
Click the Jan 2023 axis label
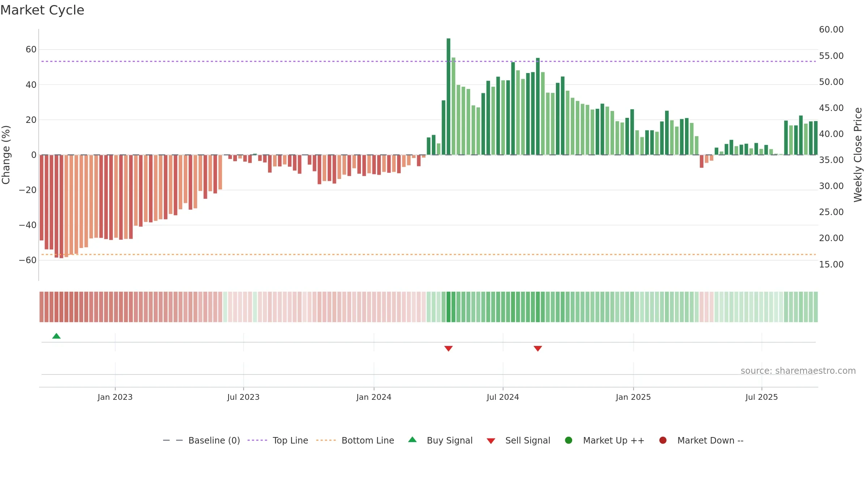click(115, 397)
